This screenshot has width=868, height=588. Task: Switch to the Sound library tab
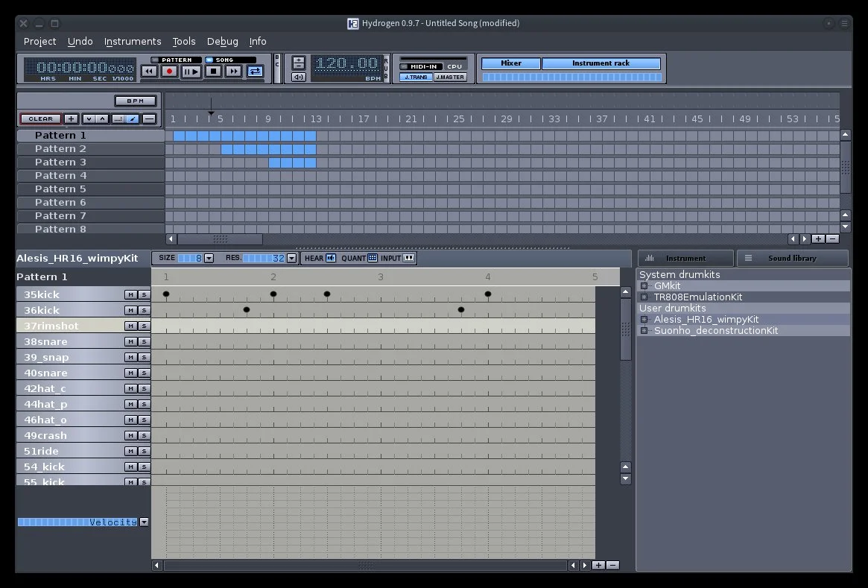point(792,258)
